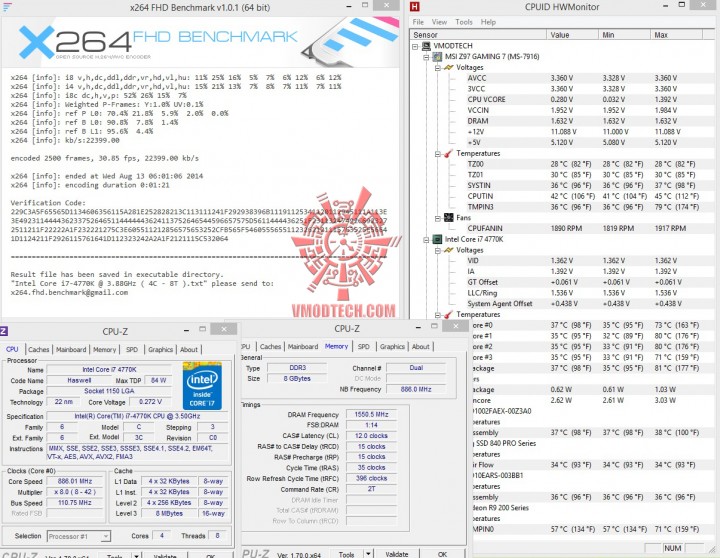
Task: Click the Core Speed value field
Action: pyautogui.click(x=75, y=481)
